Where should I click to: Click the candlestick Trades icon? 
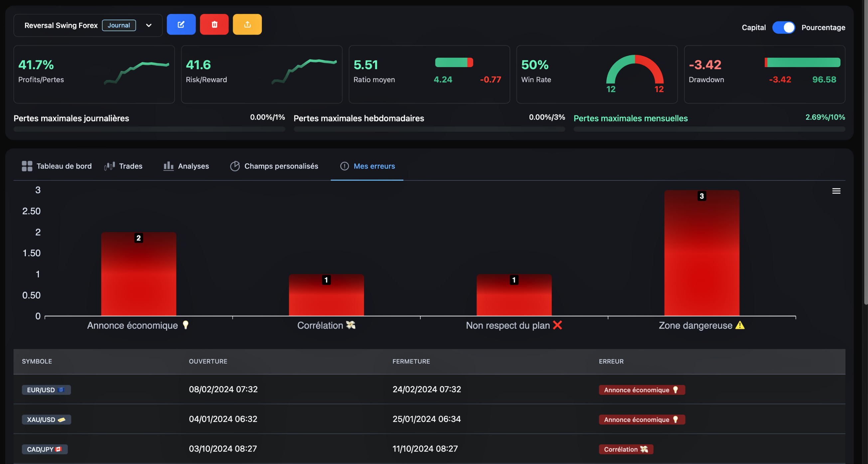coord(109,166)
